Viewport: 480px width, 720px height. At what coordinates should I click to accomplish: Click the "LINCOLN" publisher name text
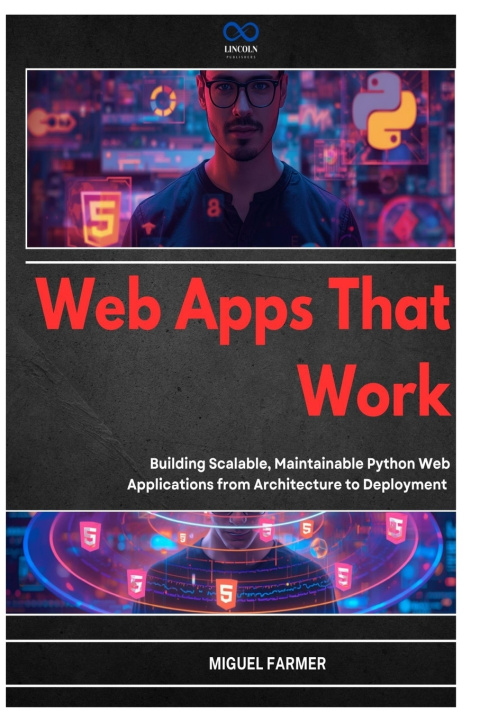pos(241,49)
